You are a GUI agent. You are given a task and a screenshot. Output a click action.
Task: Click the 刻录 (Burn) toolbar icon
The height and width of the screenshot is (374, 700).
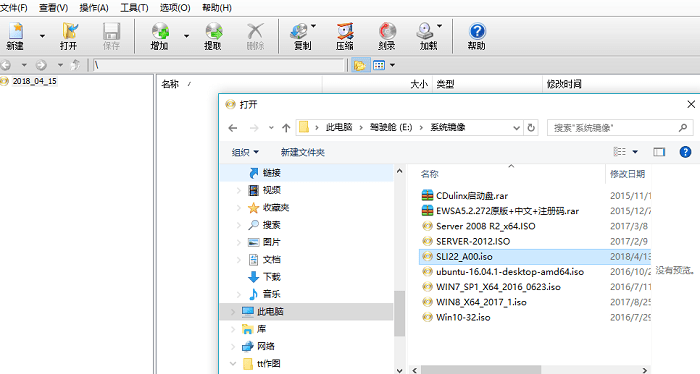[387, 36]
